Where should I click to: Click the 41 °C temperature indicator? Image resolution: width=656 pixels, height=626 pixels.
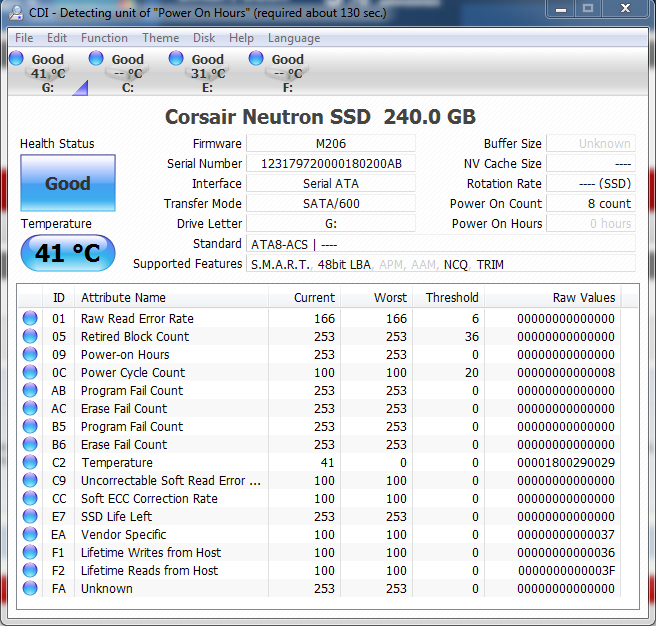[x=68, y=253]
